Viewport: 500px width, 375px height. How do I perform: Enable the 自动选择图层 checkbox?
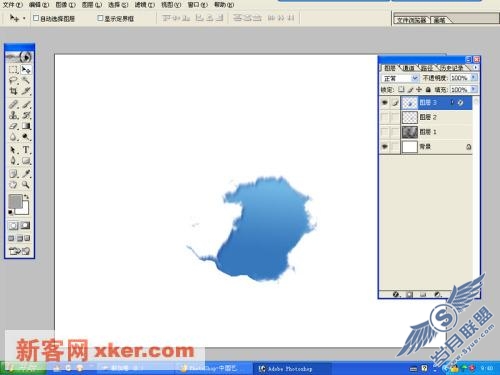pos(36,18)
